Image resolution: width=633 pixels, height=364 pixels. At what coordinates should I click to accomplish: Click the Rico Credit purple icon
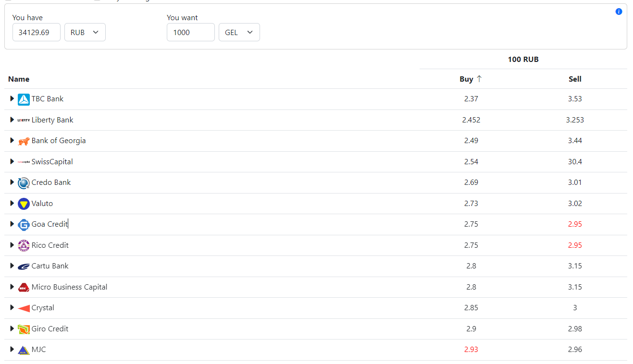(24, 245)
